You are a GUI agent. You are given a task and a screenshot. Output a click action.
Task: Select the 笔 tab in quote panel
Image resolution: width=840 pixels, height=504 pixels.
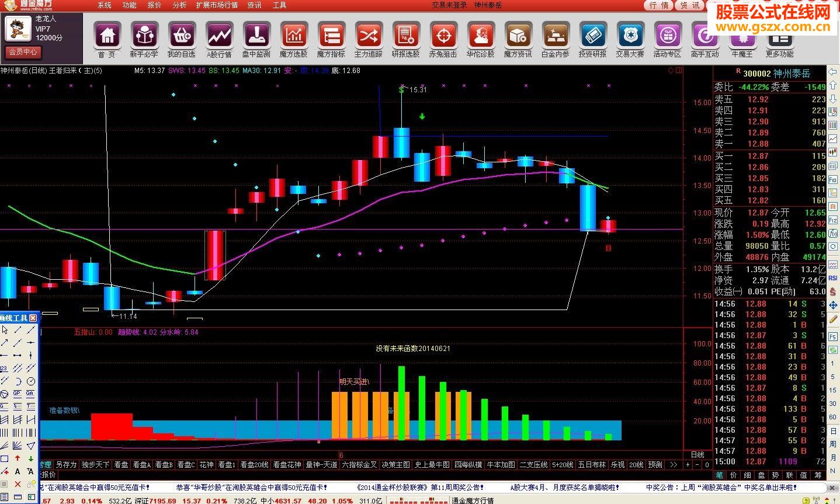tap(719, 475)
